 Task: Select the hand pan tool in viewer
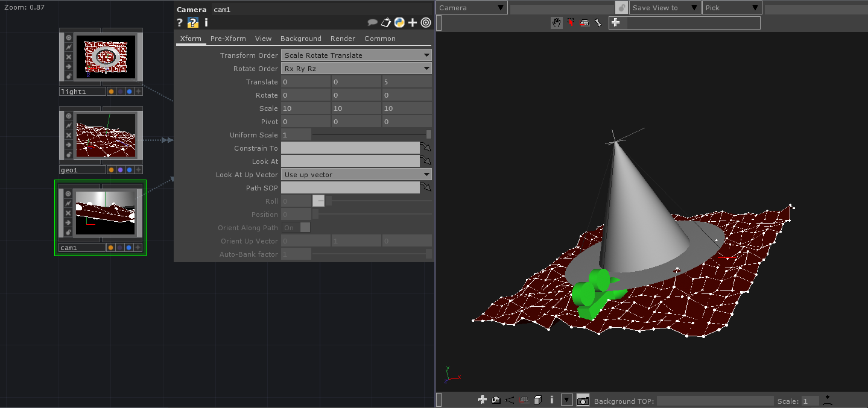[x=556, y=23]
